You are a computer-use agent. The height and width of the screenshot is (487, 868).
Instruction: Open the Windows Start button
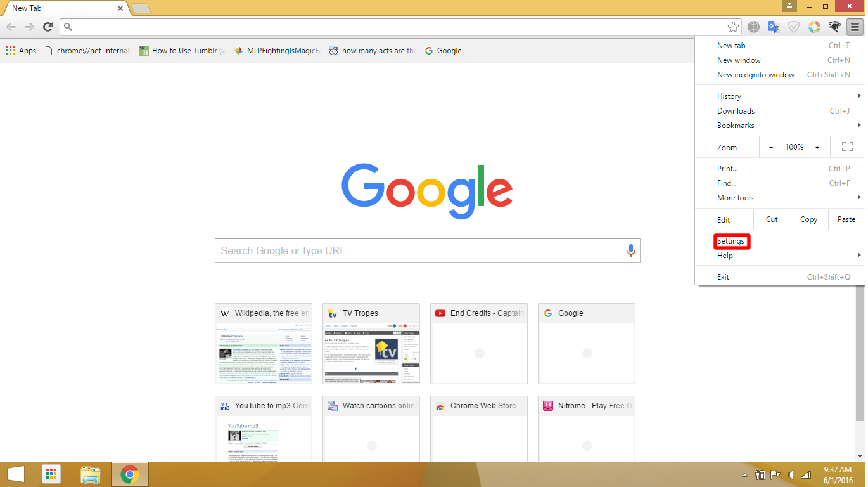[x=16, y=474]
